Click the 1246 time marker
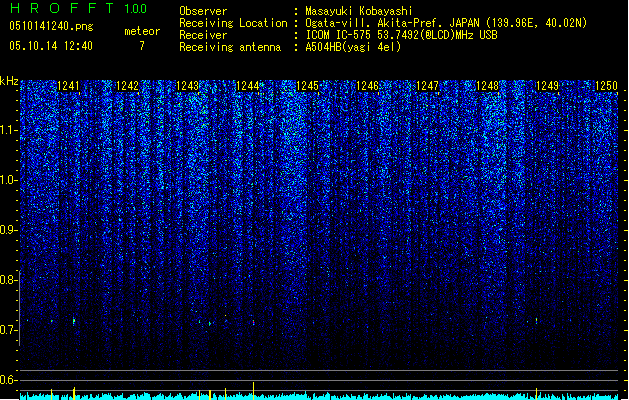The width and height of the screenshot is (629, 400). pyautogui.click(x=367, y=86)
